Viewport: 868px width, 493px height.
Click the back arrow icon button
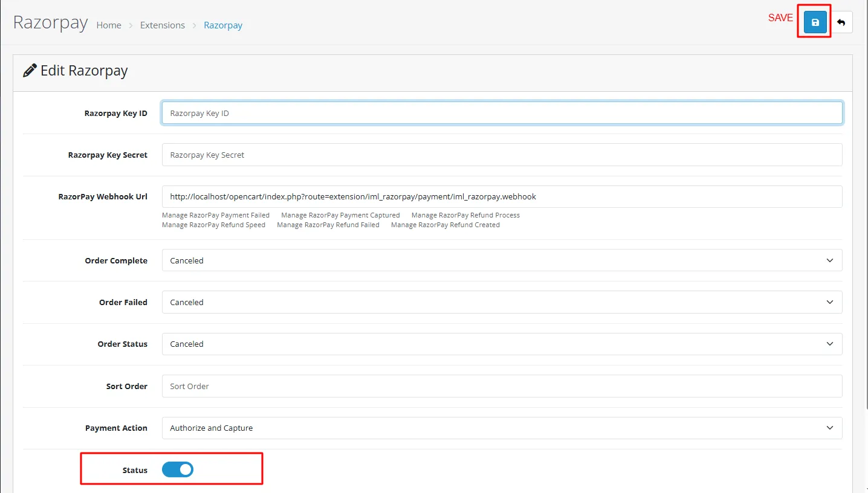point(841,22)
